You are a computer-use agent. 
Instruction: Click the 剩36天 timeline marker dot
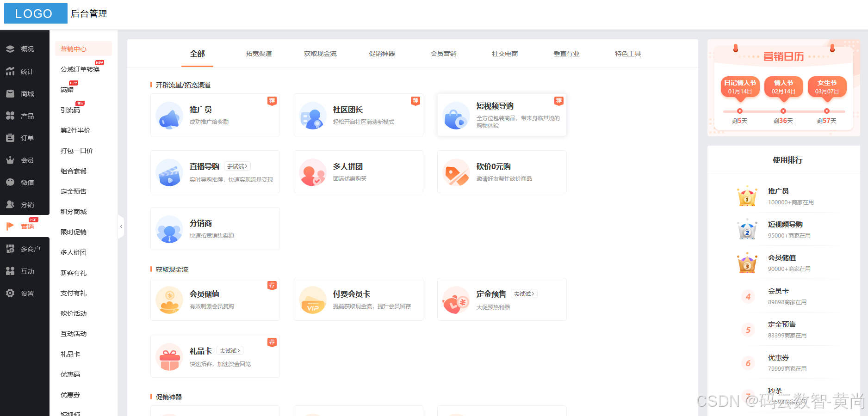tap(783, 111)
